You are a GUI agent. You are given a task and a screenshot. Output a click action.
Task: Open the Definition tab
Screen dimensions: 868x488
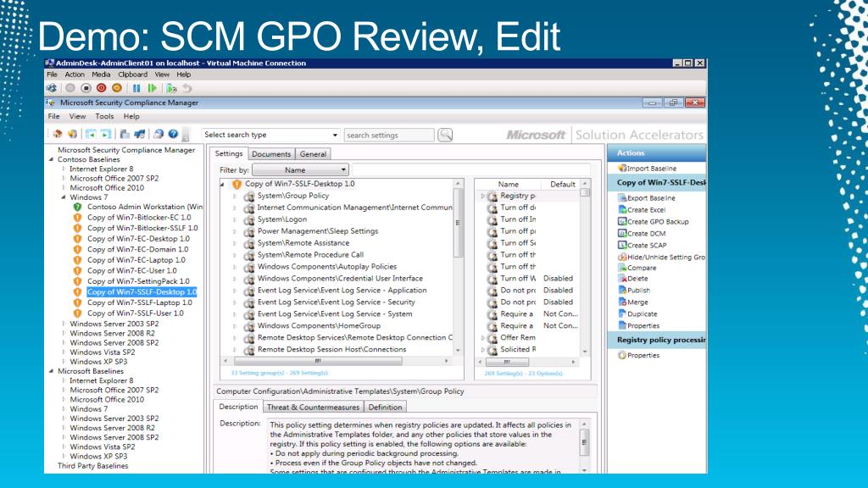(386, 408)
